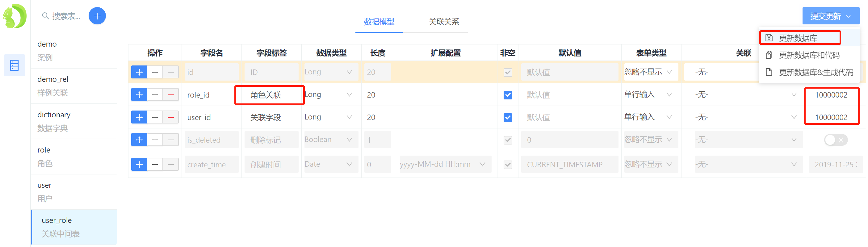Add a field after is_deleted row
868x247 pixels.
(x=155, y=140)
